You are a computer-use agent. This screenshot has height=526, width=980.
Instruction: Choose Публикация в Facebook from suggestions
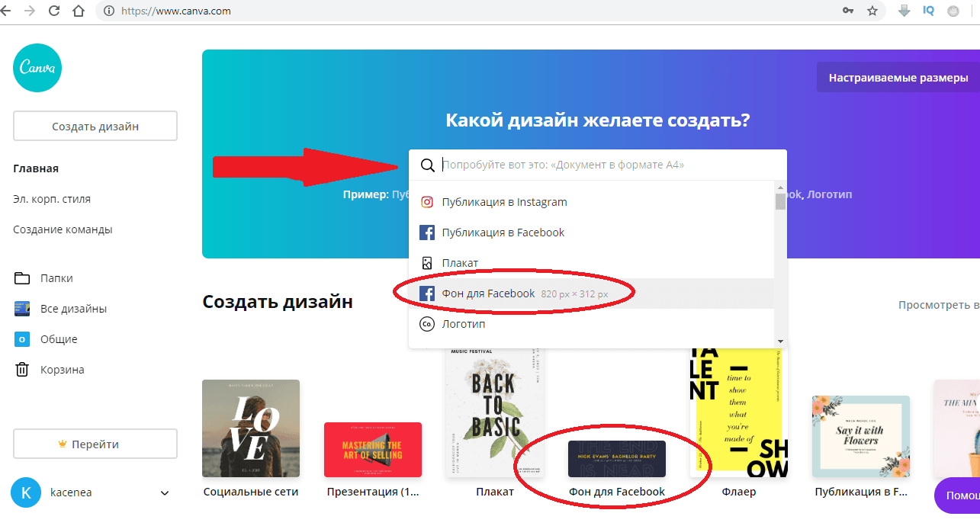point(503,233)
